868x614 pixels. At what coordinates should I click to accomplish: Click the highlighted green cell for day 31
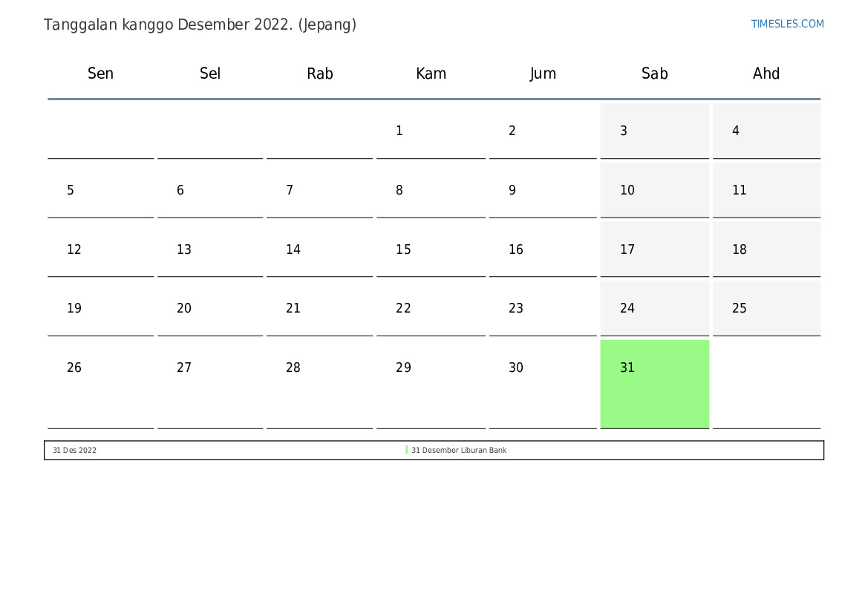click(x=654, y=384)
